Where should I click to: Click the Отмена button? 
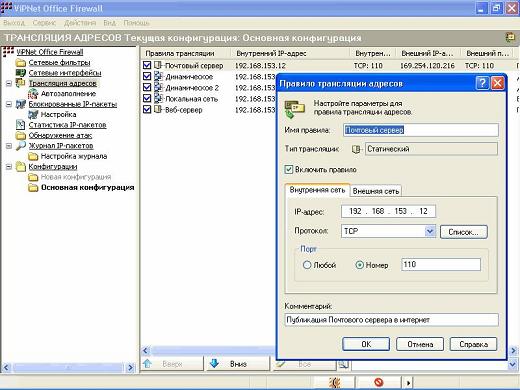(420, 344)
